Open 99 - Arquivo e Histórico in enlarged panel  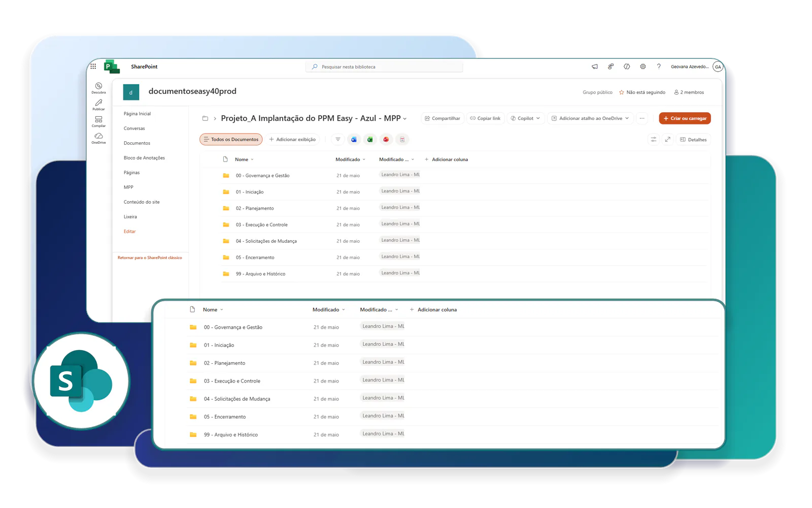pyautogui.click(x=230, y=435)
